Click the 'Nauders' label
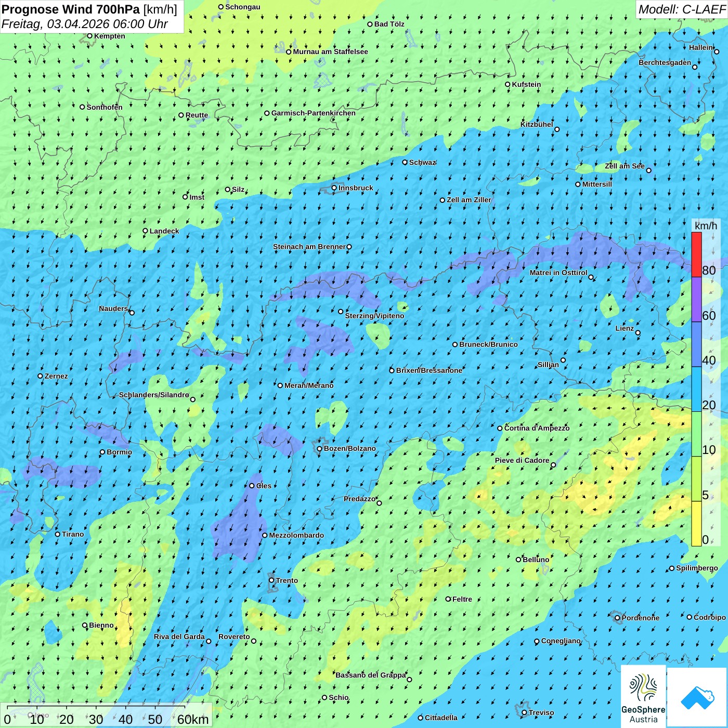728x728 pixels. tap(113, 308)
